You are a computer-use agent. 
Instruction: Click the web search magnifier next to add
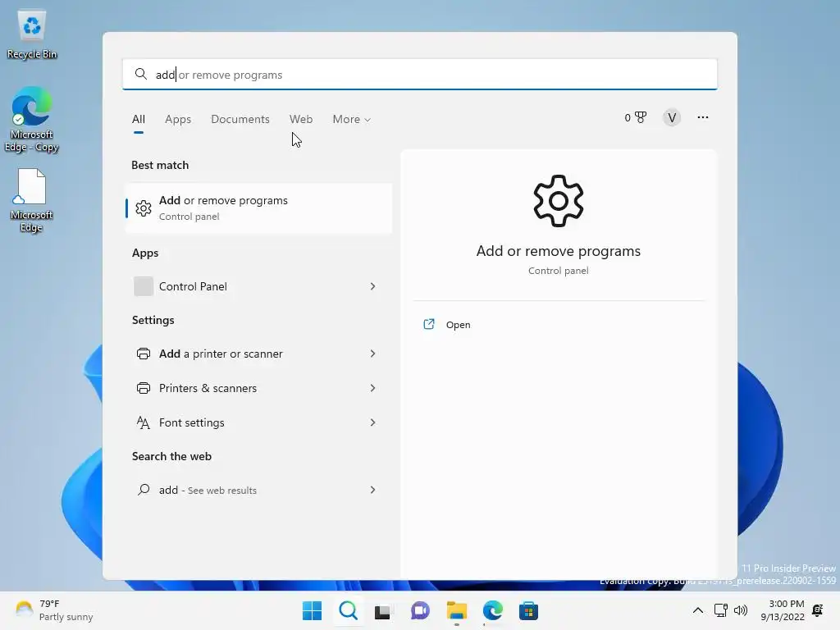[x=143, y=490]
